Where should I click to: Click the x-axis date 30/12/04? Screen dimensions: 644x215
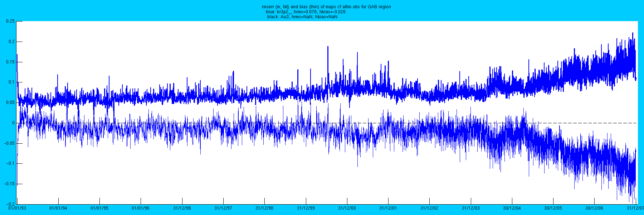coord(512,208)
